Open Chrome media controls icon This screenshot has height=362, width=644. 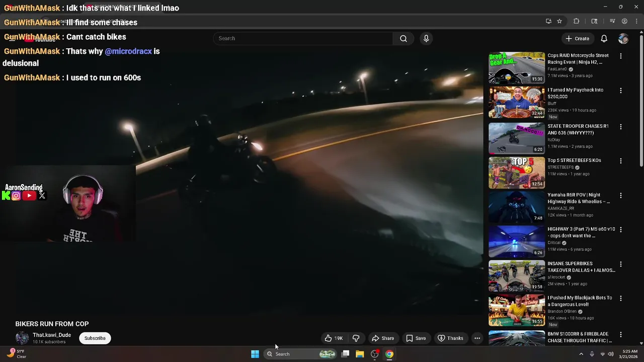tap(612, 21)
